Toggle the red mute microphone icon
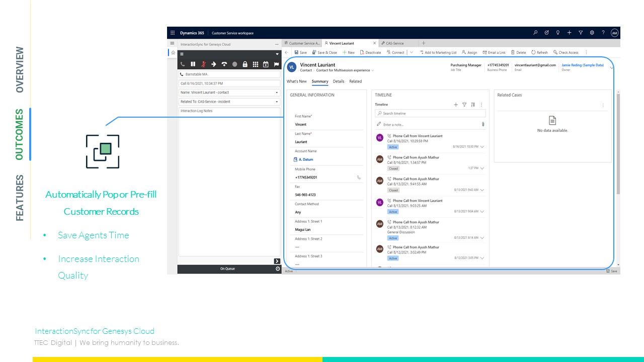Image resolution: width=644 pixels, height=362 pixels. coord(203,64)
